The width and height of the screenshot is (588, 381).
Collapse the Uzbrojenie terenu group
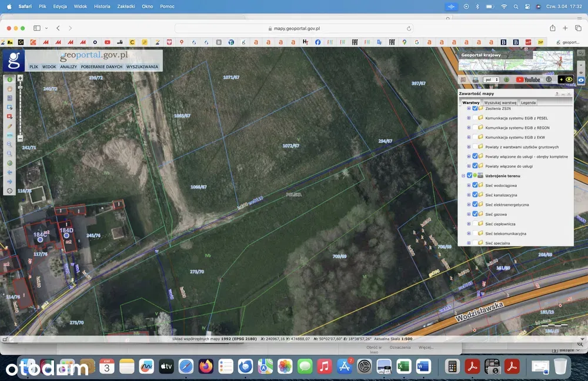463,176
